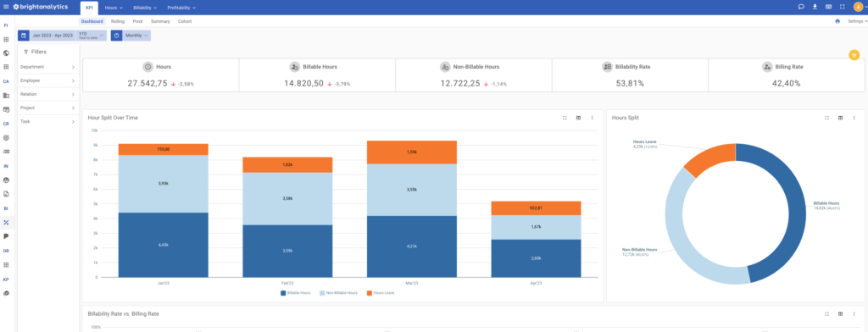The width and height of the screenshot is (868, 332).
Task: Open the YTD year-to-date dropdown
Action: (91, 36)
